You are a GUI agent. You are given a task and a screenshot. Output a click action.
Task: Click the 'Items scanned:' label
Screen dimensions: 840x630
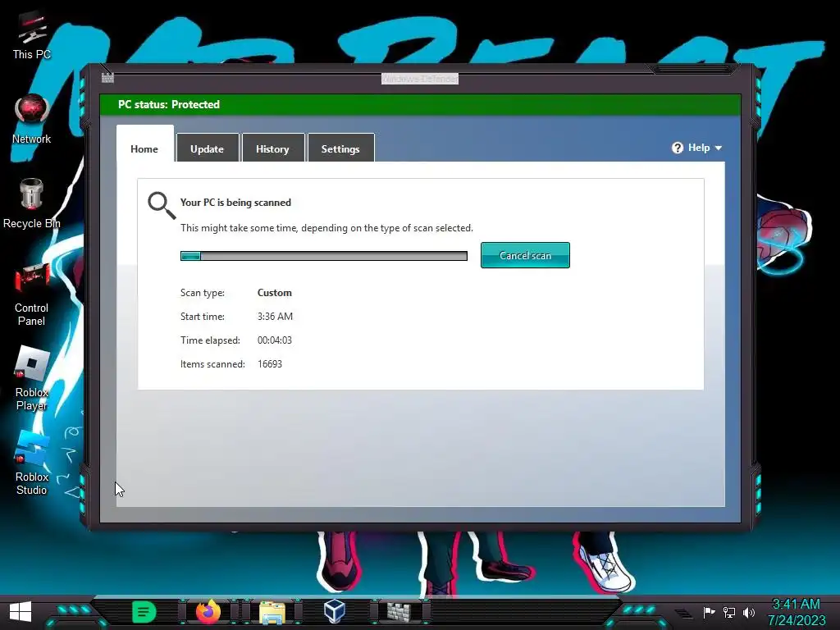212,364
